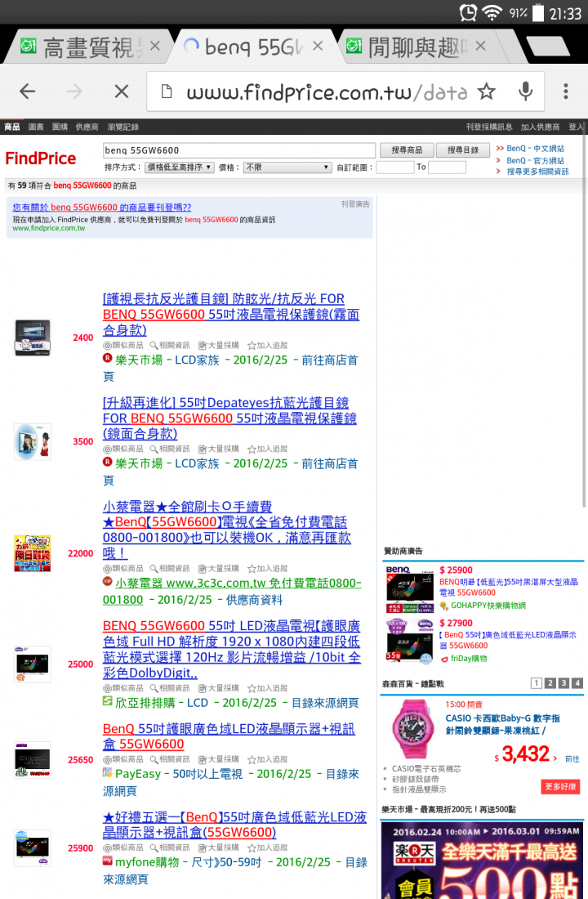This screenshot has width=588, height=899.
Task: Open friDay購物 ad priced $ 27900
Action: pyautogui.click(x=483, y=641)
